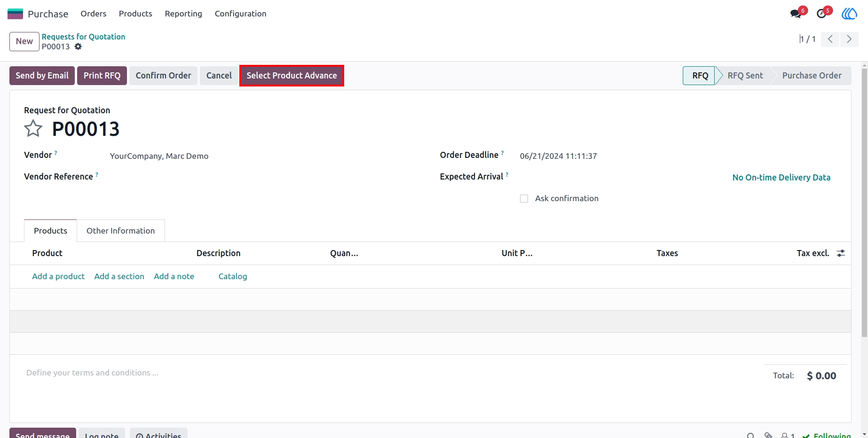Click the gear icon next to P00013

click(x=78, y=47)
